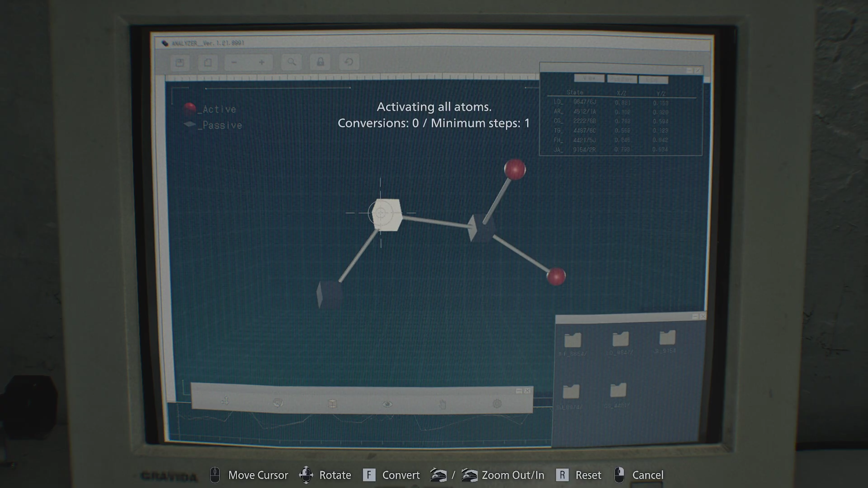Select the hand pan tool icon
The height and width of the screenshot is (488, 868).
point(442,404)
